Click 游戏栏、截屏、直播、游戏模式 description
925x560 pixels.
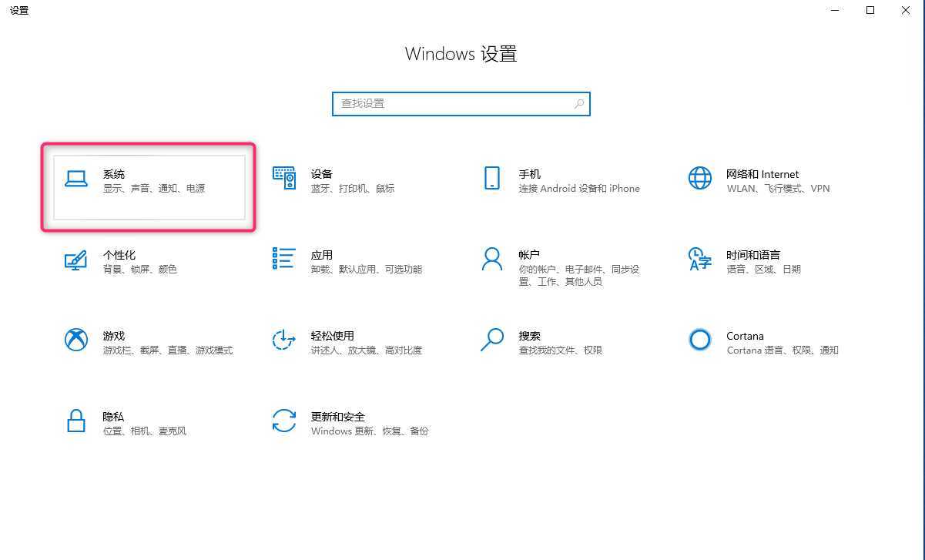pos(168,350)
